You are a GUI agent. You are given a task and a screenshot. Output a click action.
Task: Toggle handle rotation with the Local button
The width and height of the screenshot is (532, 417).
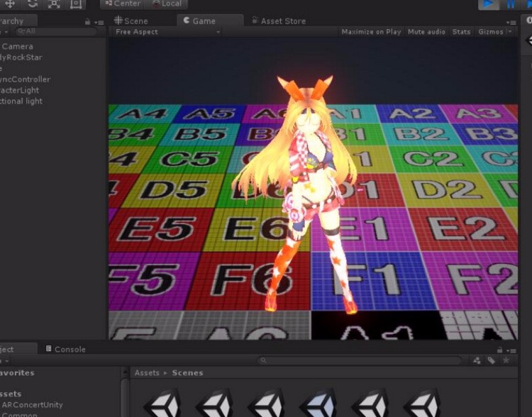[167, 4]
